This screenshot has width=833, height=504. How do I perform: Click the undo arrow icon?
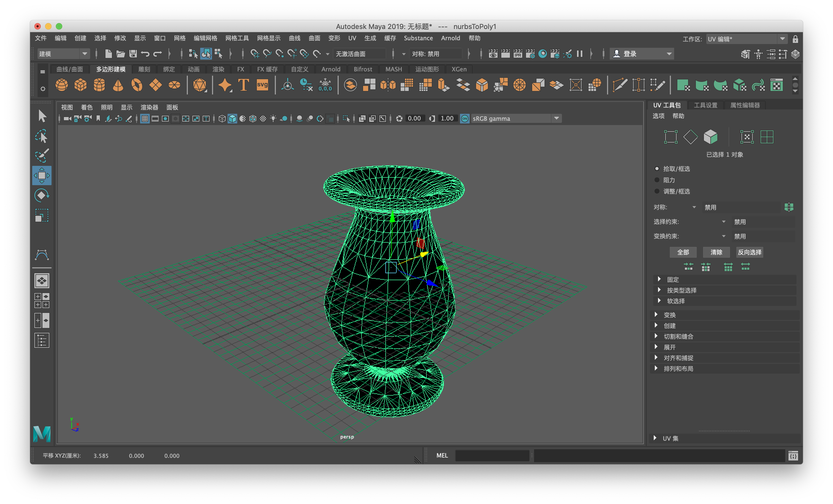point(145,54)
